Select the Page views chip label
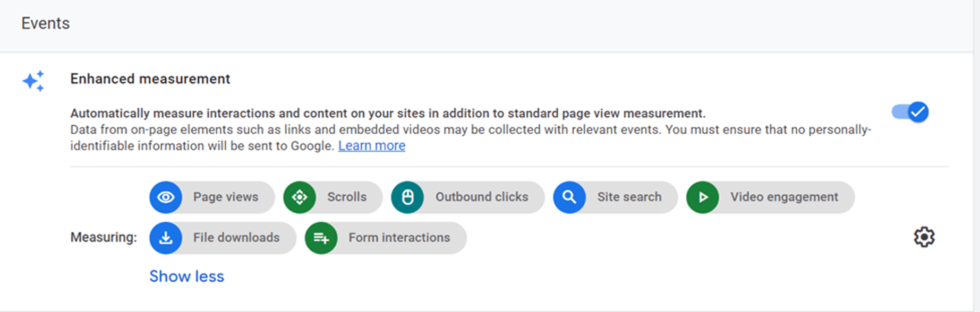This screenshot has height=312, width=980. click(225, 197)
